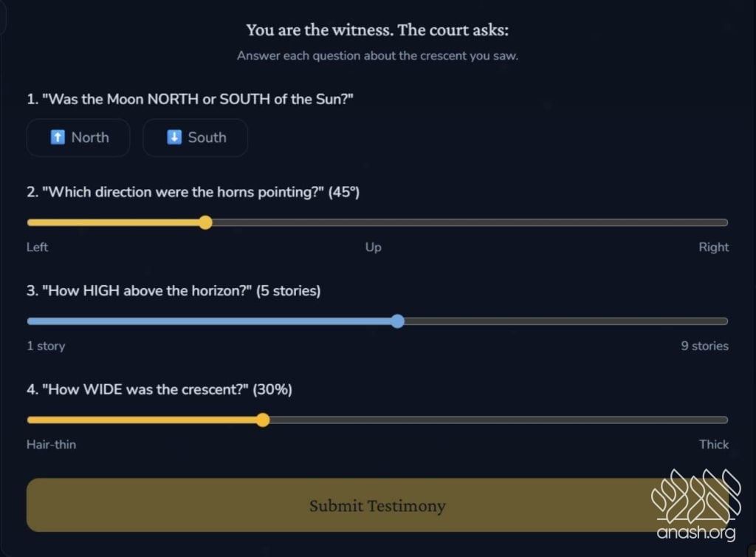Click the 'Thick' label under width slider
The height and width of the screenshot is (557, 756).
(714, 445)
